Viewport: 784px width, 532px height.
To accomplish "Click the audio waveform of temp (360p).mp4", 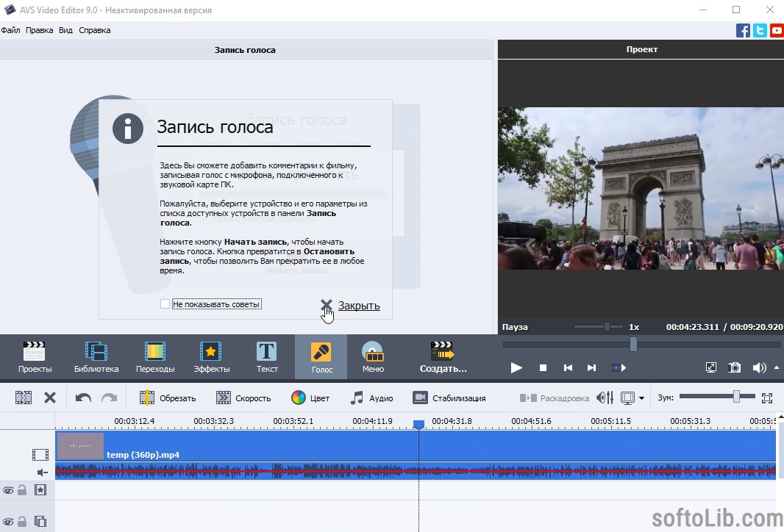I will 416,470.
